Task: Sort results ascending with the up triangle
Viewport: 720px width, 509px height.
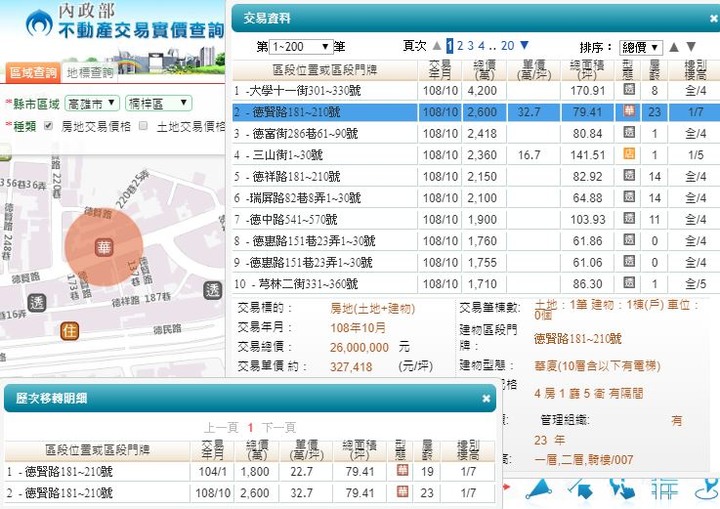Action: (x=674, y=47)
